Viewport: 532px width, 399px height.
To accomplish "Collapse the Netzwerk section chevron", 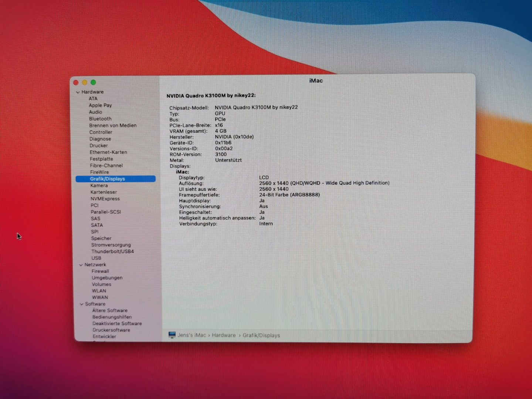I will (81, 265).
